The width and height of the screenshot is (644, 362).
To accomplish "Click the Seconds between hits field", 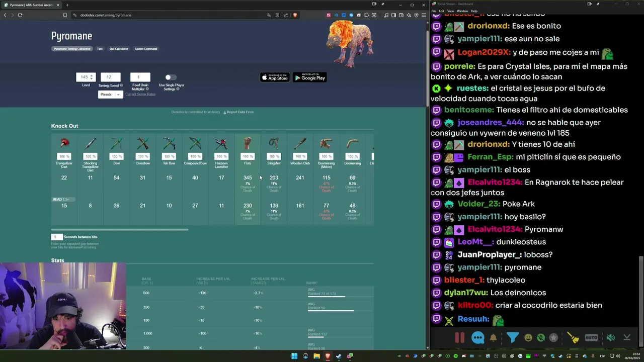I will [57, 237].
